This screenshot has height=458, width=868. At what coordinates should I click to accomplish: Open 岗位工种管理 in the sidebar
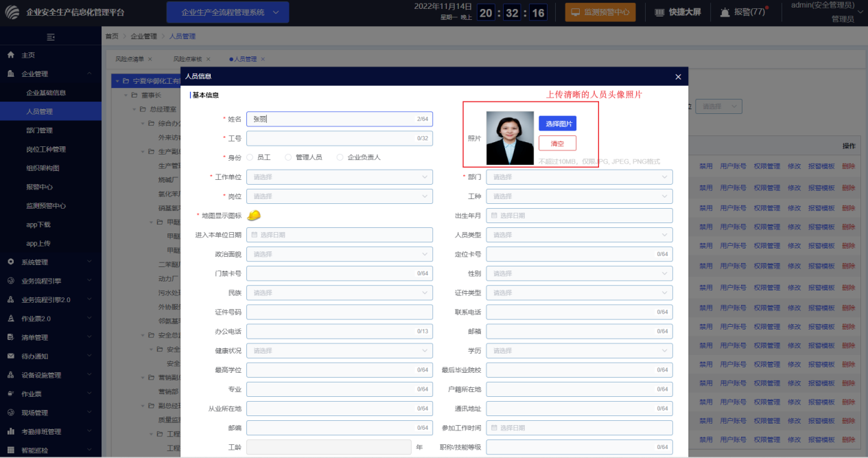[x=46, y=149]
